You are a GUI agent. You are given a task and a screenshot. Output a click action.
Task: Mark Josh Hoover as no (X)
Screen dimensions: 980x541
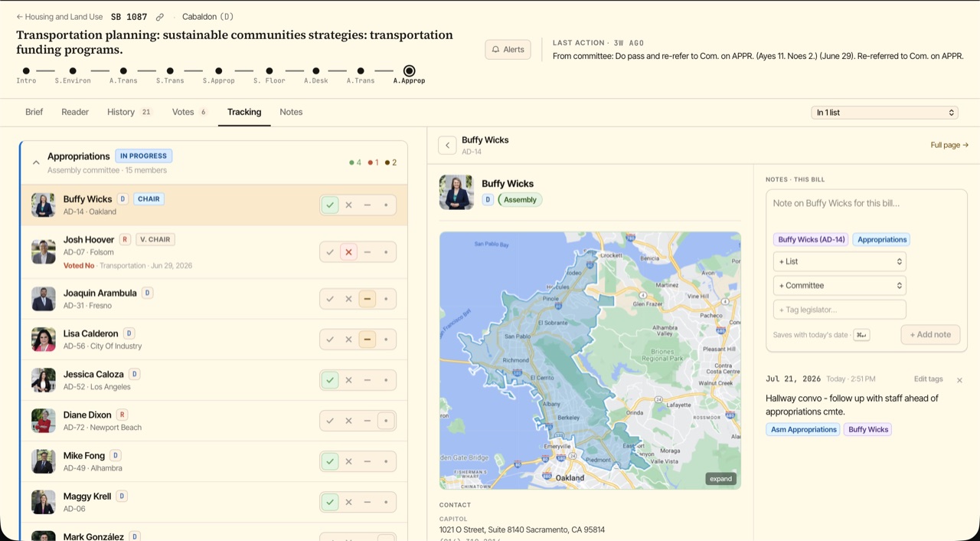(x=348, y=252)
